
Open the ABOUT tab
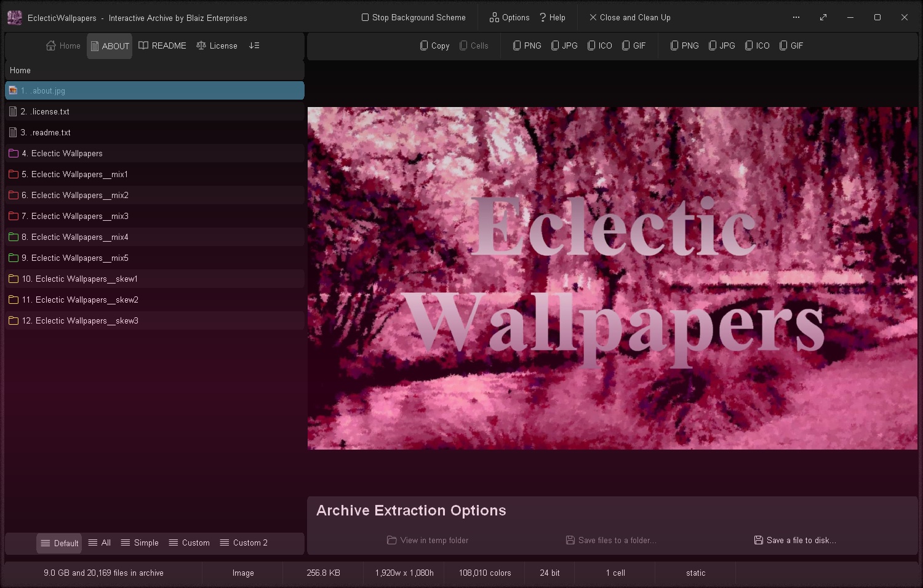pyautogui.click(x=110, y=46)
